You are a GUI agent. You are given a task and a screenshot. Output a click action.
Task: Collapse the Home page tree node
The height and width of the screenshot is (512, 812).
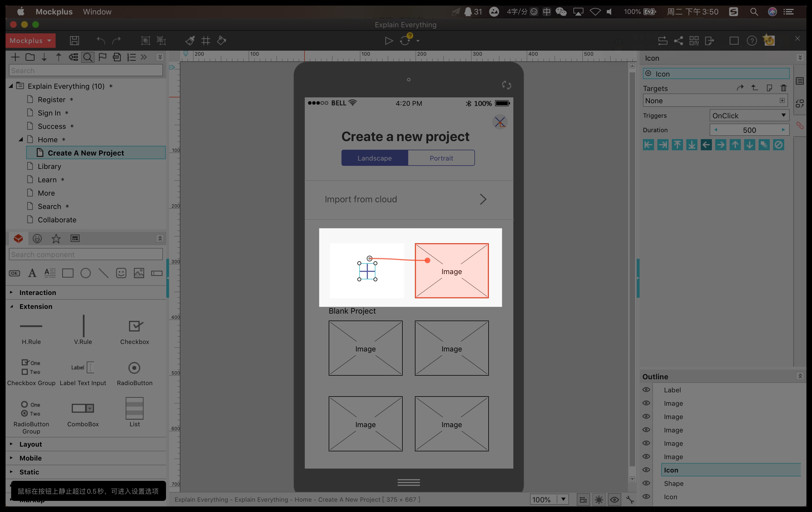point(21,139)
